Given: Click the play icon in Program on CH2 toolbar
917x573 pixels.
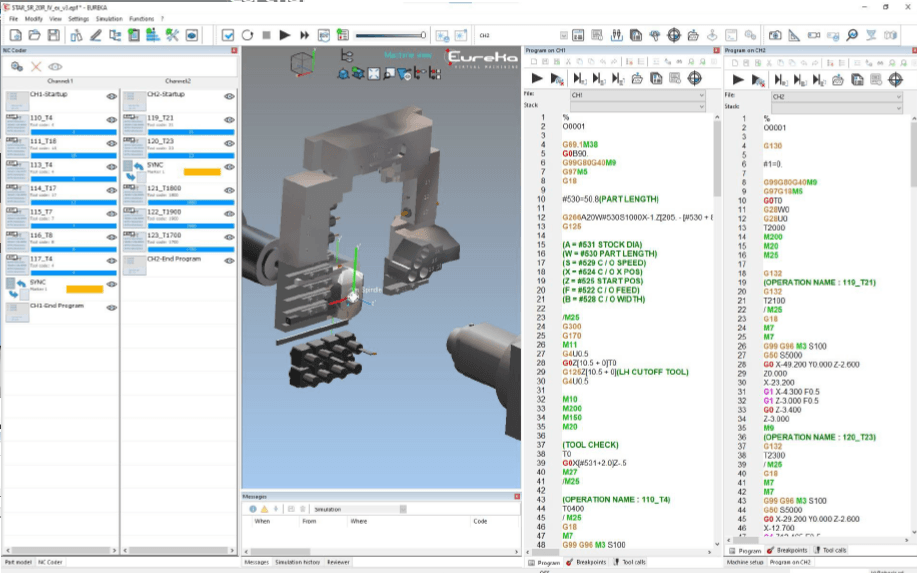Looking at the screenshot, I should click(x=738, y=80).
